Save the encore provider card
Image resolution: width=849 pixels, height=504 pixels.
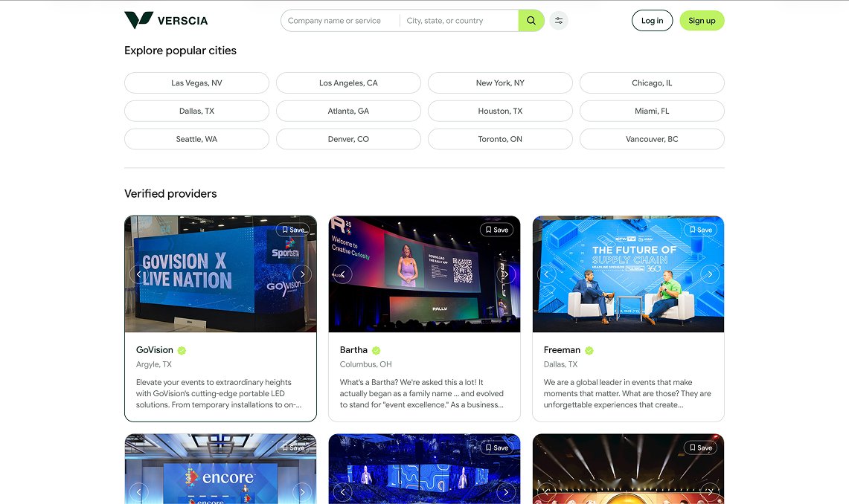(x=293, y=448)
